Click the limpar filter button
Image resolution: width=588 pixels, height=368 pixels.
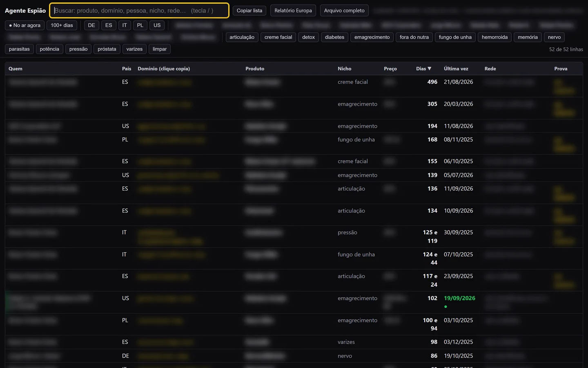160,49
